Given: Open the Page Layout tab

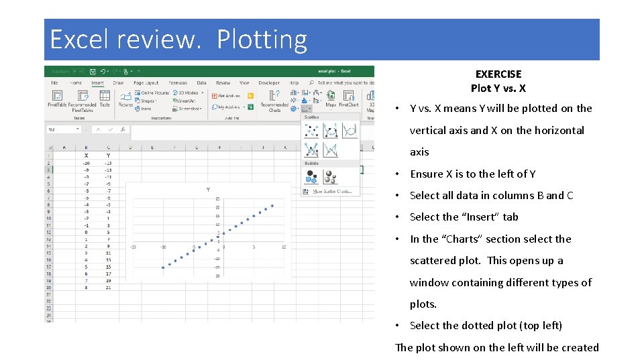Looking at the screenshot, I should 146,83.
